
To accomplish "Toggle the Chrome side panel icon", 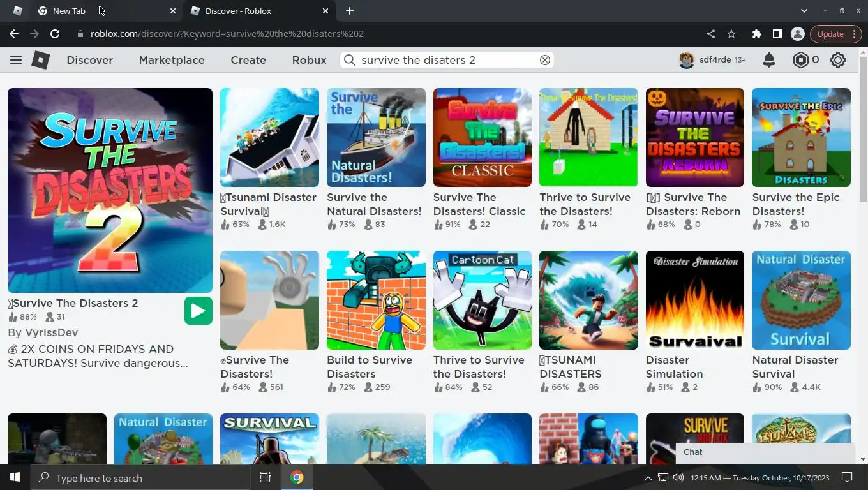I will click(777, 34).
